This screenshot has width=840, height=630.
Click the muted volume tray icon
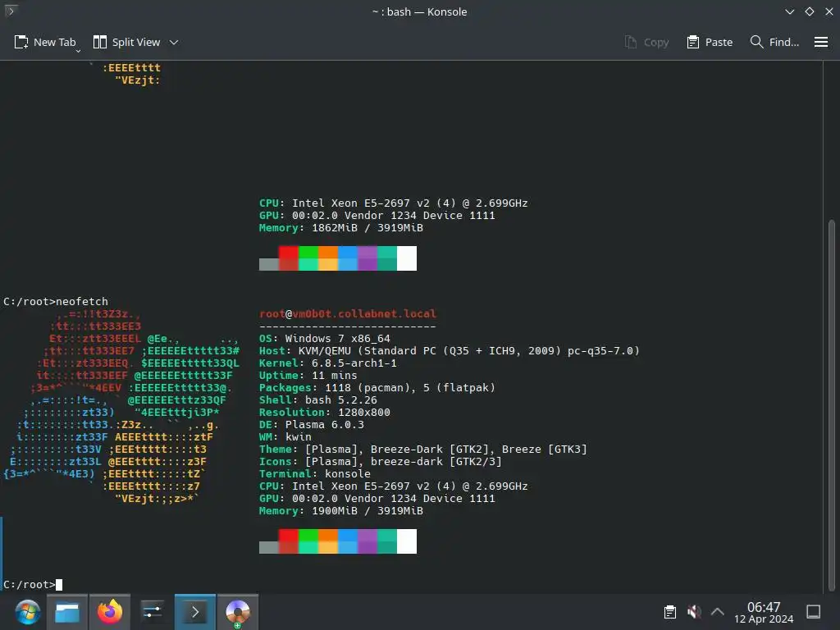click(694, 612)
